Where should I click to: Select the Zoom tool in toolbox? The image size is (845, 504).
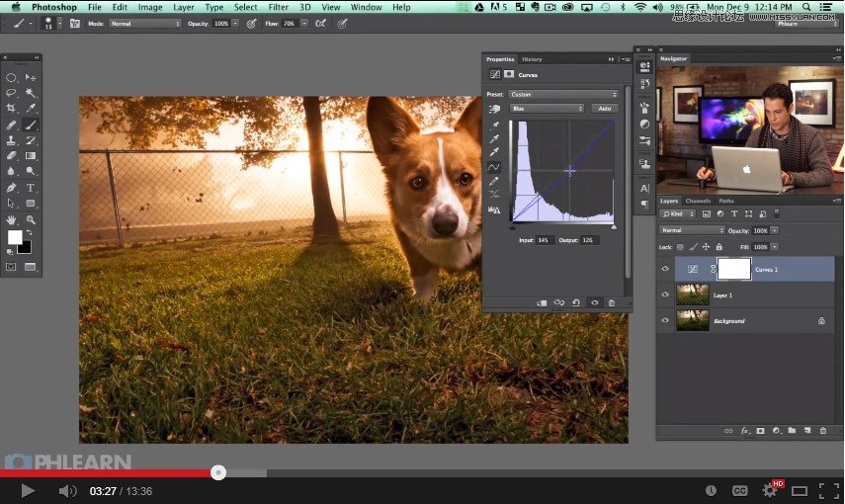tap(31, 219)
